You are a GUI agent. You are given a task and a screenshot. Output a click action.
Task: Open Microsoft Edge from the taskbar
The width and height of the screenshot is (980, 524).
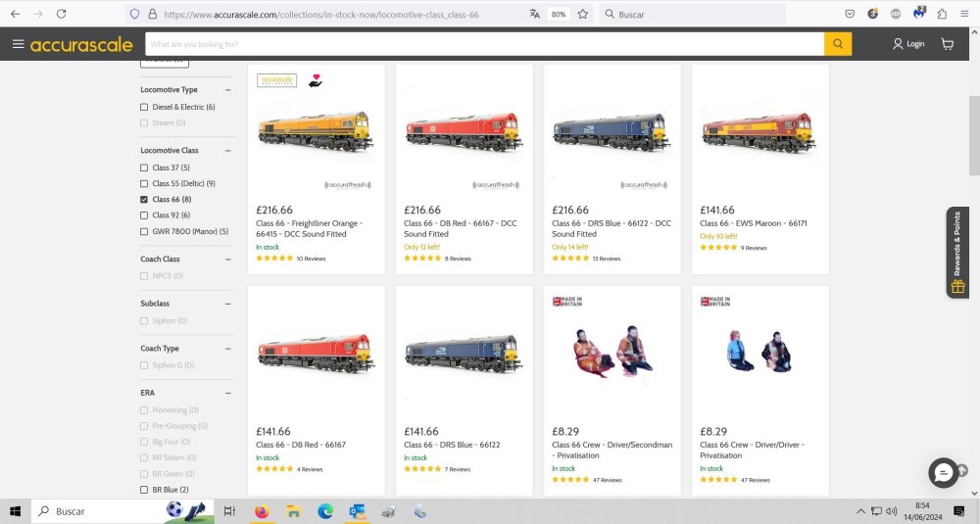pyautogui.click(x=325, y=511)
